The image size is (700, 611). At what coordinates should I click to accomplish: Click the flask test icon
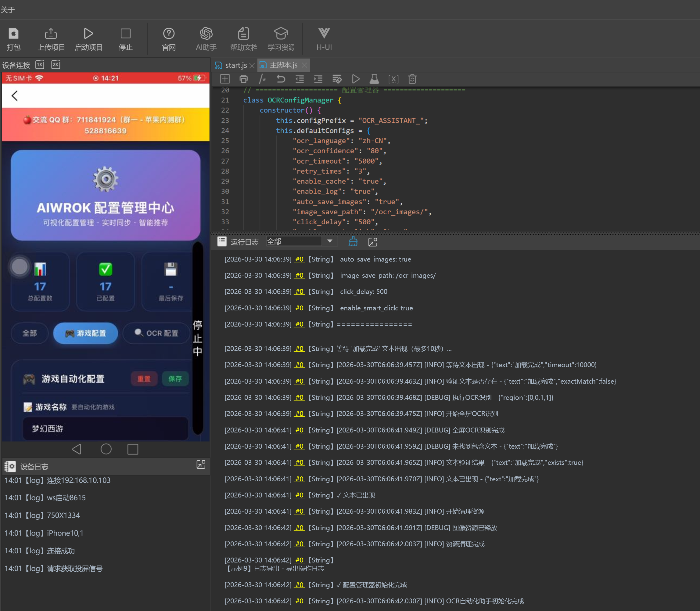[374, 79]
